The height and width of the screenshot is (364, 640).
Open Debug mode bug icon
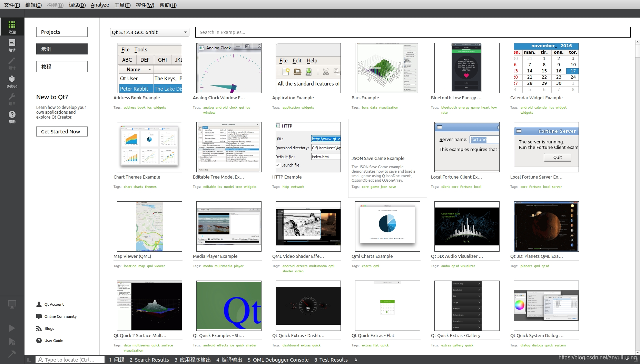coord(12,81)
